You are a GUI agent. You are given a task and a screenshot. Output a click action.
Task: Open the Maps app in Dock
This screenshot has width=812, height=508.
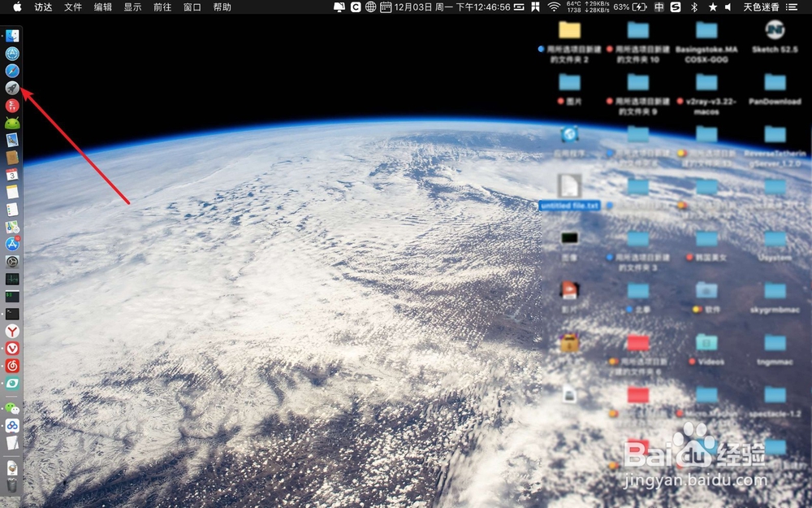(x=12, y=227)
